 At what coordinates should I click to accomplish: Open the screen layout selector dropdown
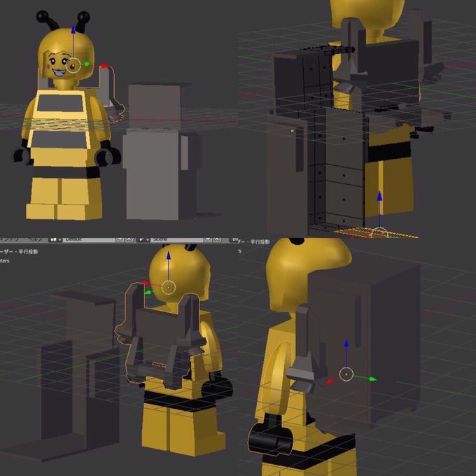[x=55, y=239]
